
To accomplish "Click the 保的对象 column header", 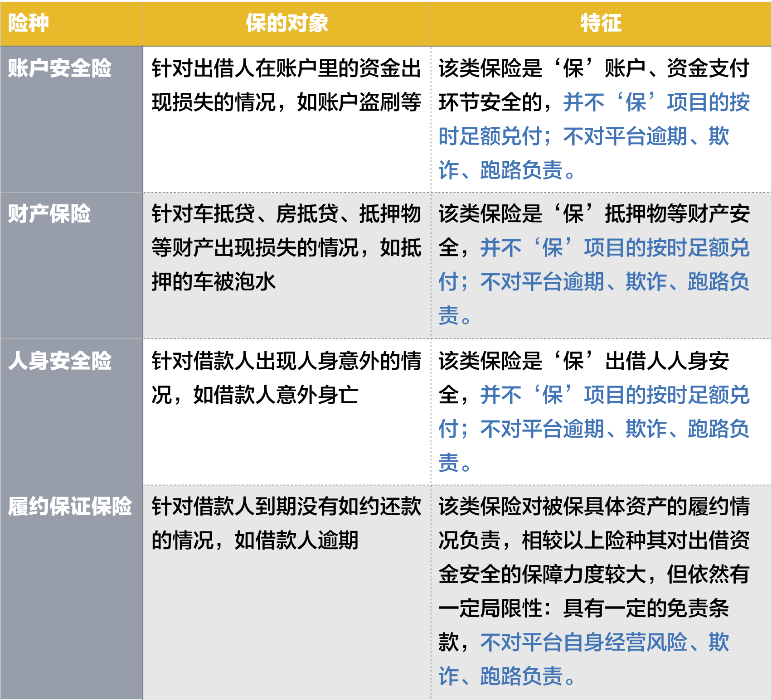I will (x=286, y=23).
